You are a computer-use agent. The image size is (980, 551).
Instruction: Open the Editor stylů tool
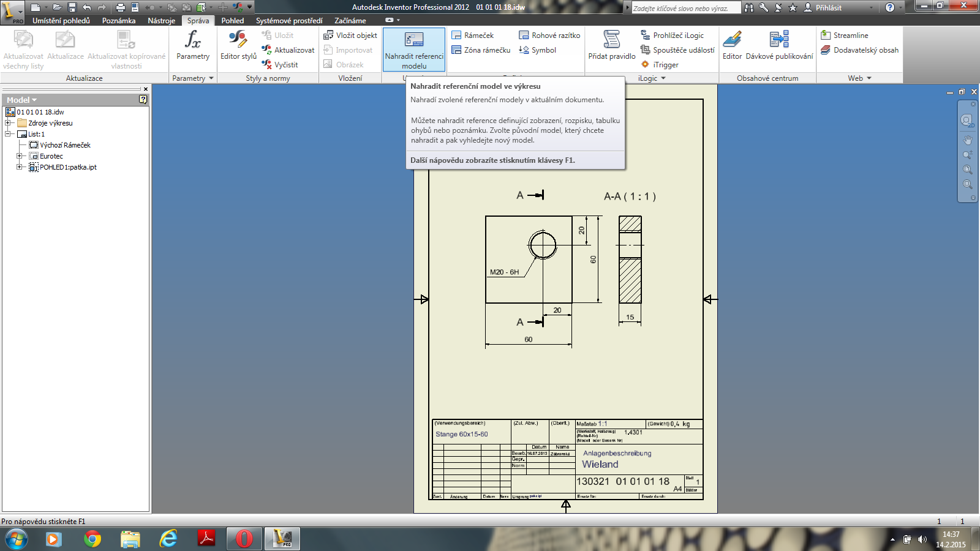click(x=238, y=46)
